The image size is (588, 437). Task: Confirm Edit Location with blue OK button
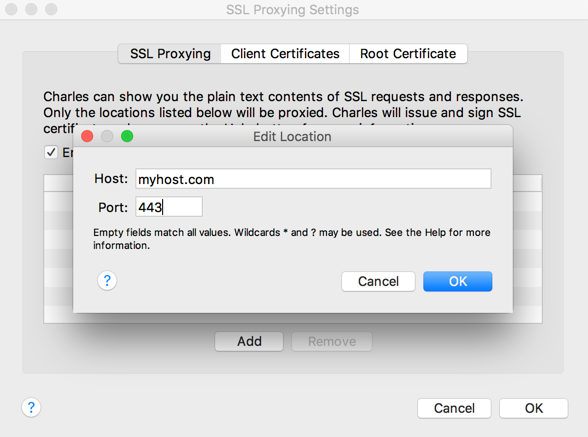458,281
